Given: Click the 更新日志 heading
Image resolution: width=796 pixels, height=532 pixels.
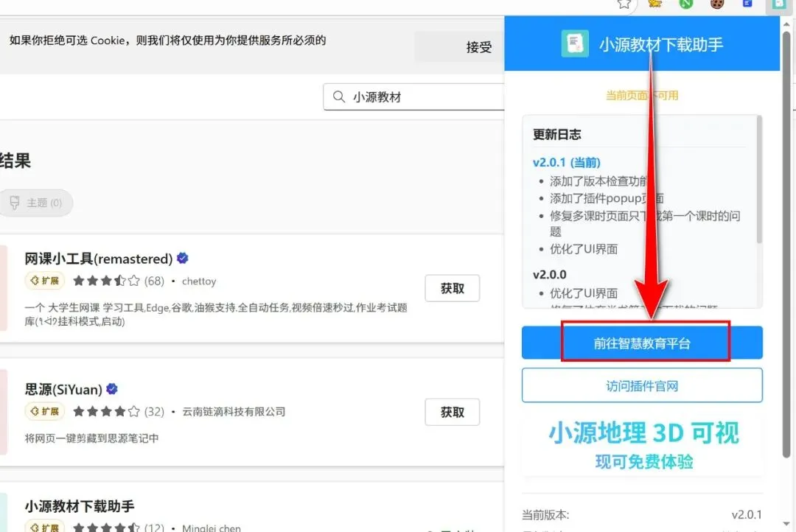Looking at the screenshot, I should 557,135.
